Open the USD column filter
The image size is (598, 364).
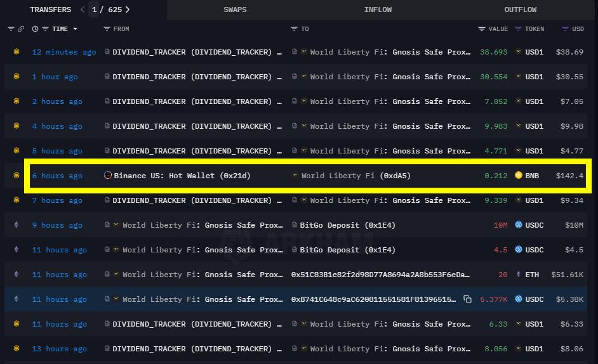pos(565,29)
